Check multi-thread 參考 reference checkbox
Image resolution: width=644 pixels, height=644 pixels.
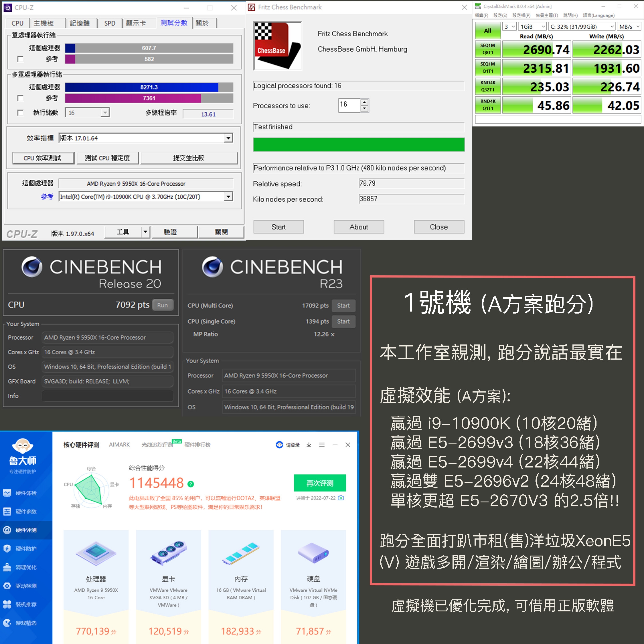20,98
